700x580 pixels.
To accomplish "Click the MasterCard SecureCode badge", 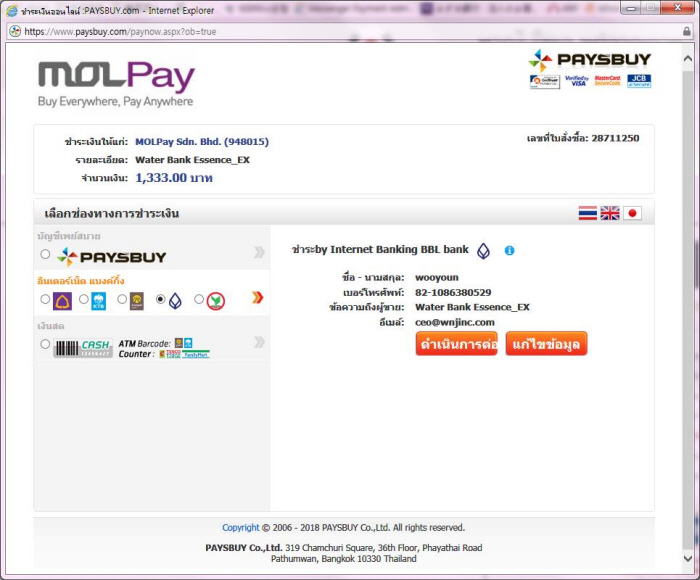I will [608, 81].
